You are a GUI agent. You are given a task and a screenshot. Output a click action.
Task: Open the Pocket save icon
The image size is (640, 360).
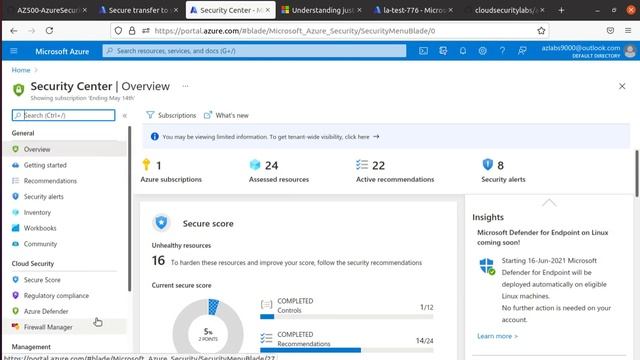tap(610, 31)
